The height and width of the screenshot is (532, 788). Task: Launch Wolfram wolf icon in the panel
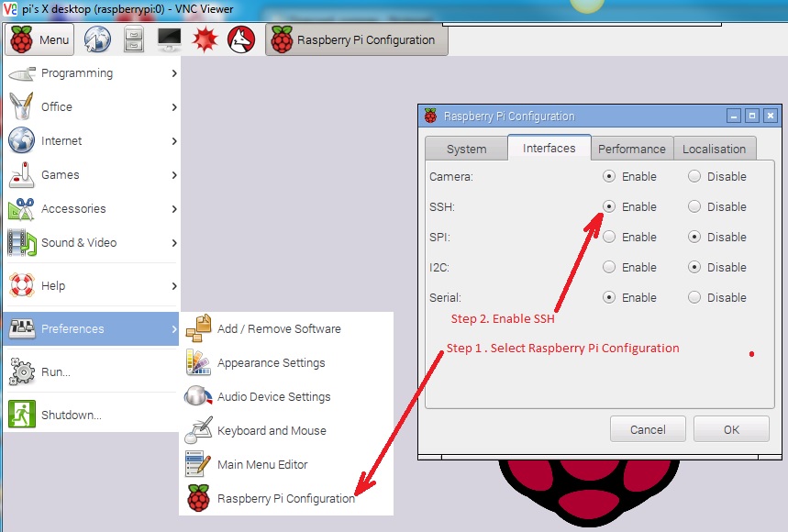pyautogui.click(x=241, y=39)
